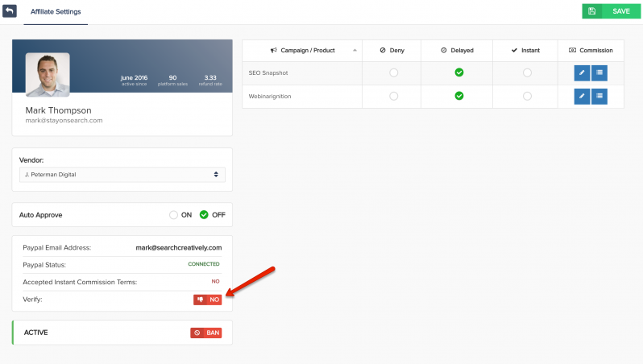Viewport: 643px width, 364px height.
Task: Open the Vendor dropdown J. Peterman Digital
Action: click(122, 174)
